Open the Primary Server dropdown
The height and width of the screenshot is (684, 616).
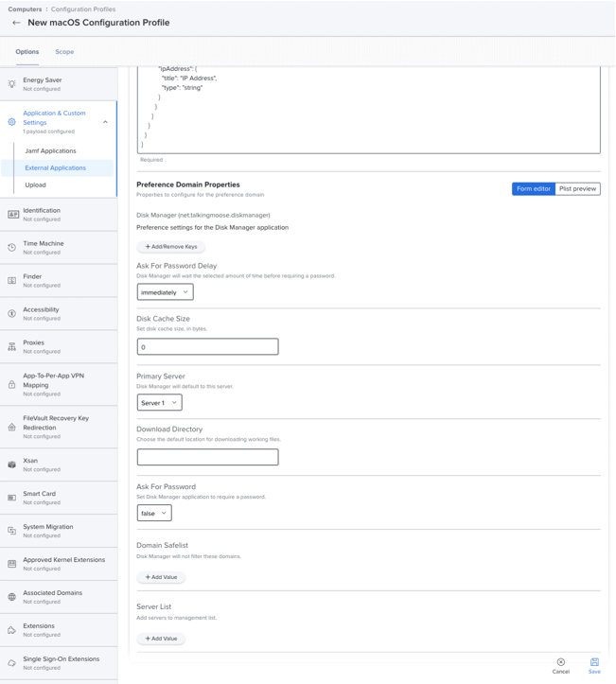[x=159, y=402]
